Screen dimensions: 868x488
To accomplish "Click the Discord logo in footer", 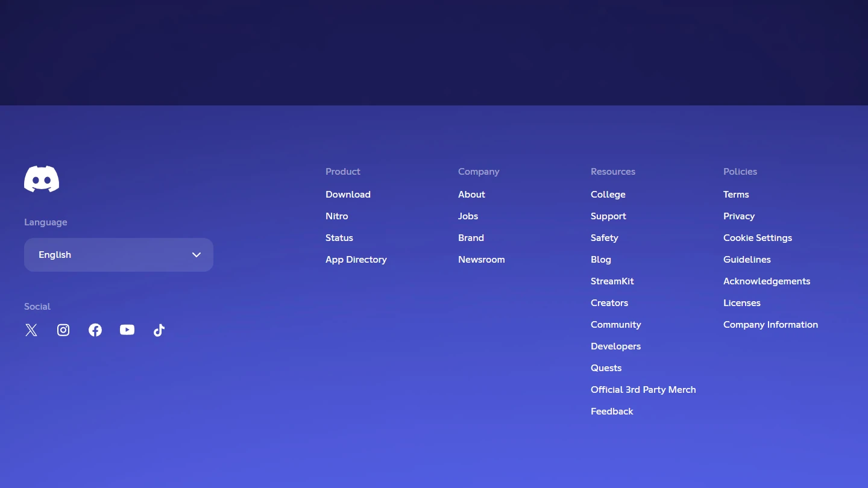I will pos(42,179).
